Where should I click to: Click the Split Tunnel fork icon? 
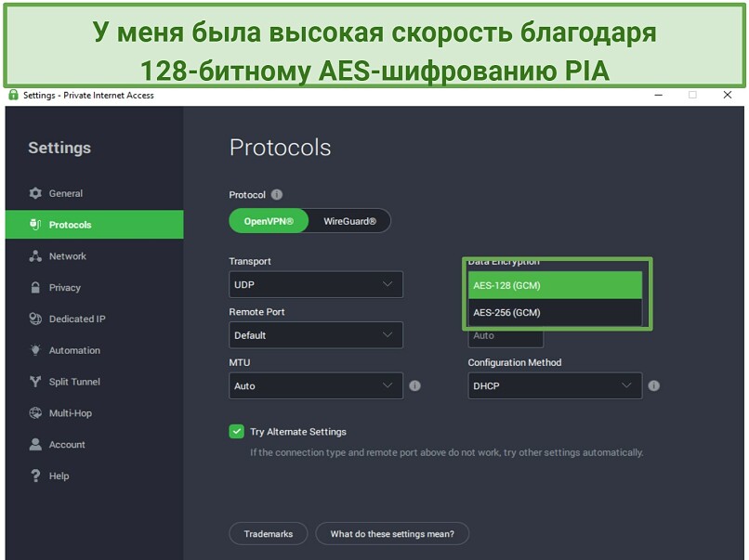tap(35, 382)
